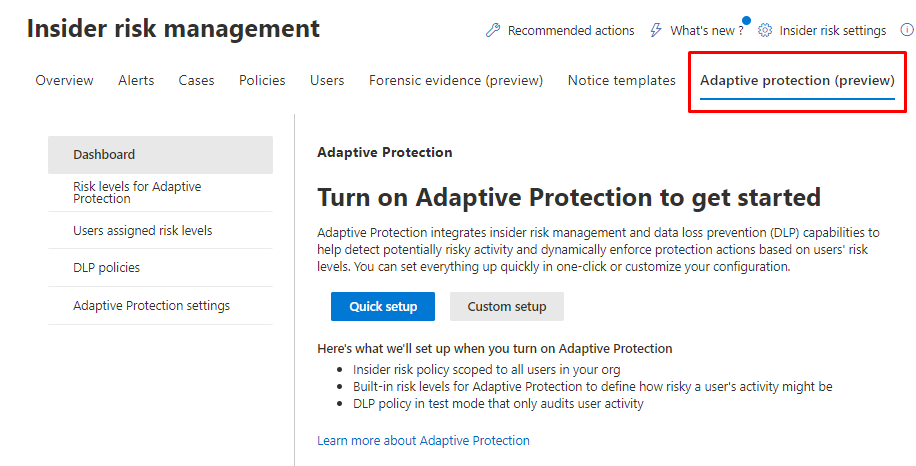Viewport: 916px width, 466px height.
Task: Follow the Learn more about Adaptive Protection link
Action: [x=423, y=440]
